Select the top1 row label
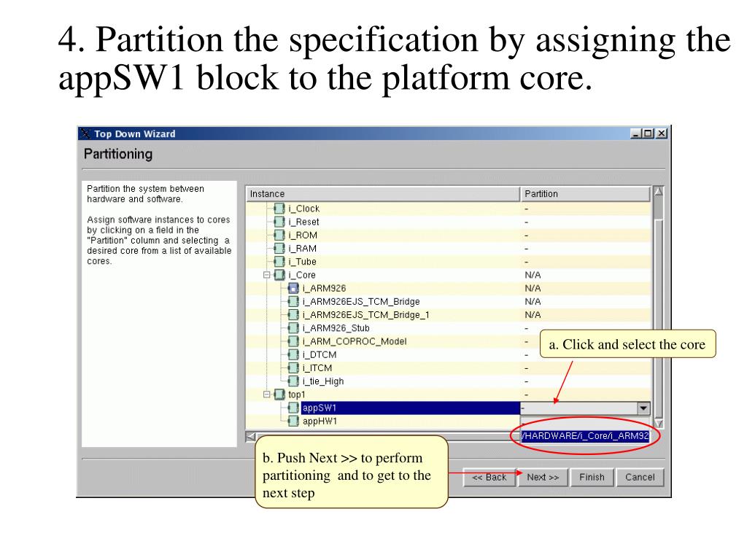This screenshot has height=560, width=747. tap(296, 394)
